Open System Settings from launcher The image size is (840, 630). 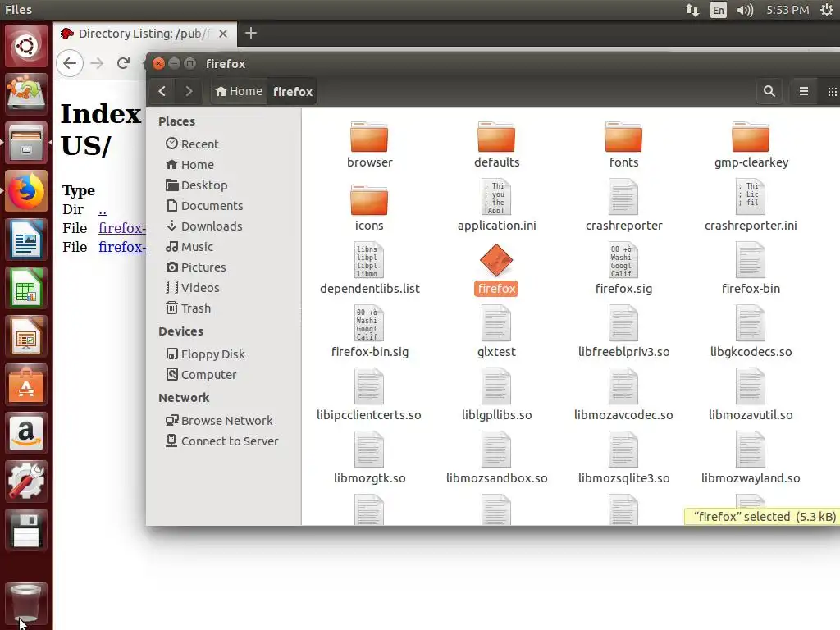[x=25, y=481]
